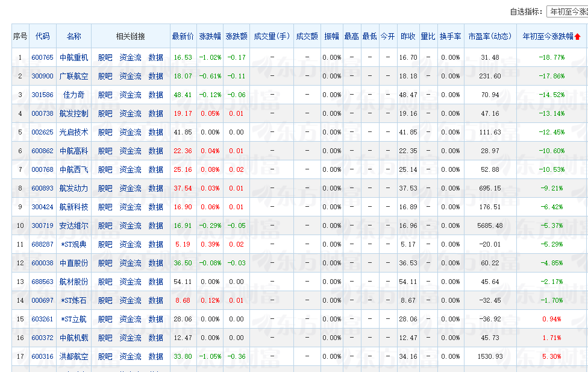Open 航发控制 stock name link
Screen dimensions: 588x372
pyautogui.click(x=74, y=113)
